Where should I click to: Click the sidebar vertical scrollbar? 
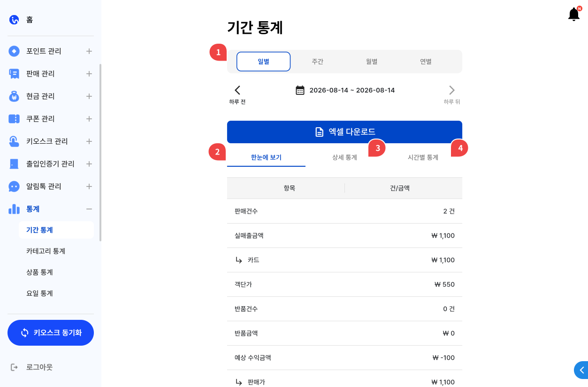click(x=100, y=153)
